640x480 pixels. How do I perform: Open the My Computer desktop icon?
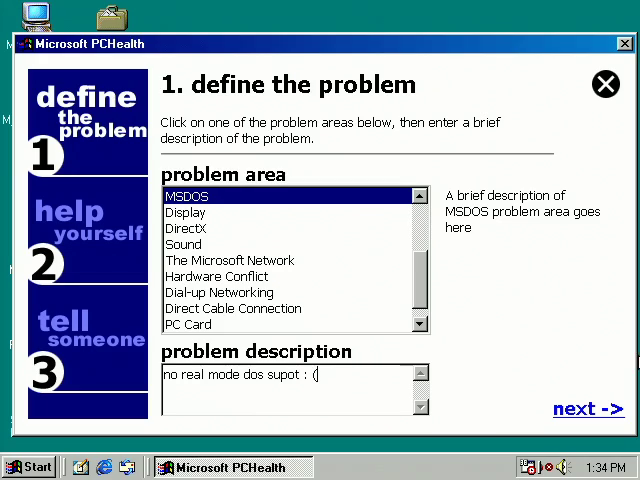tap(36, 16)
